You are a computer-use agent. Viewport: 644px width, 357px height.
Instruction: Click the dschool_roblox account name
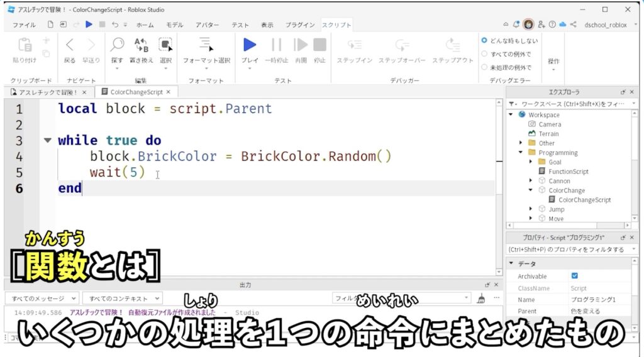[606, 25]
